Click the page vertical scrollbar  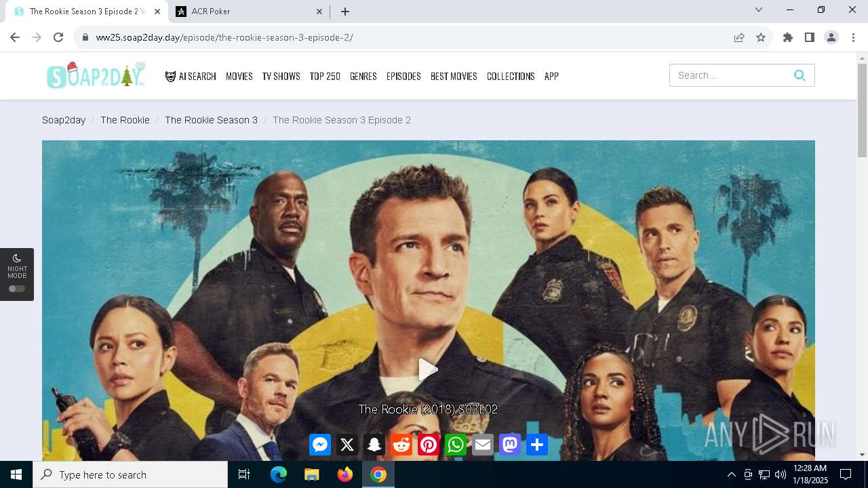pos(862,111)
